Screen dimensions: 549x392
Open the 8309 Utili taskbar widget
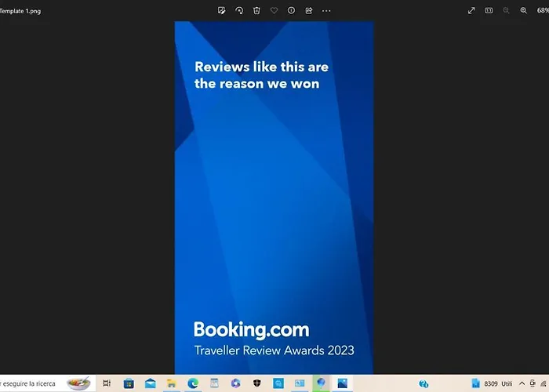(492, 383)
